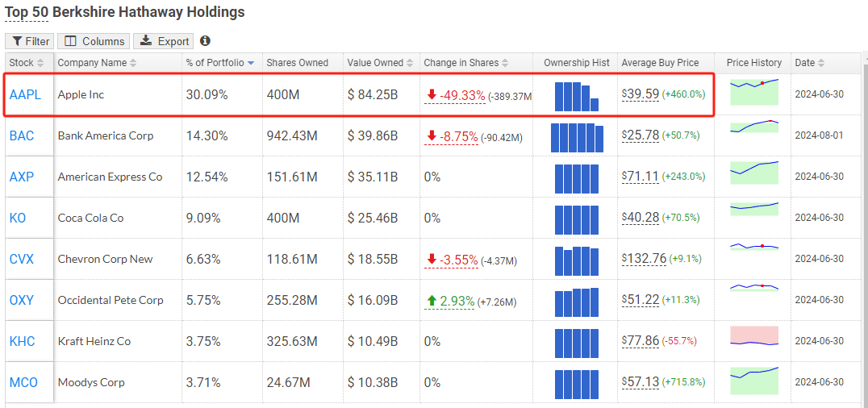Click the Top 50 Berkshire Hathaway Holdings title
Image resolution: width=868 pixels, height=408 pixels.
coord(124,11)
